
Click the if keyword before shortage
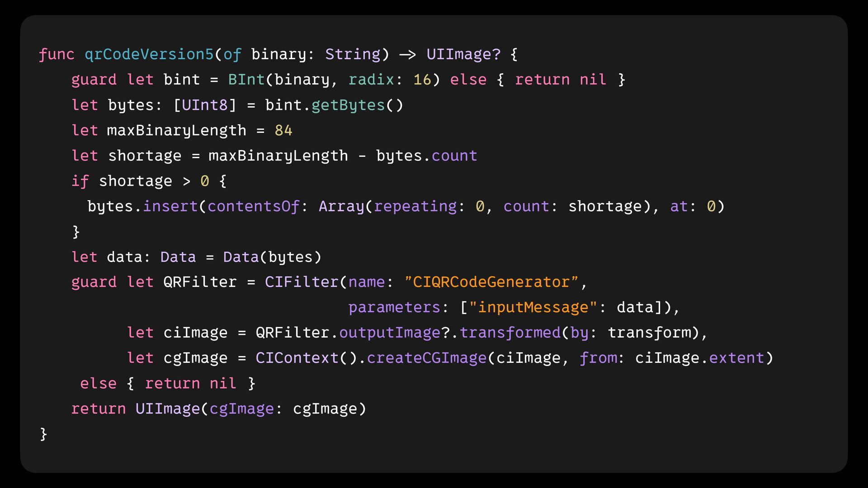tap(80, 181)
